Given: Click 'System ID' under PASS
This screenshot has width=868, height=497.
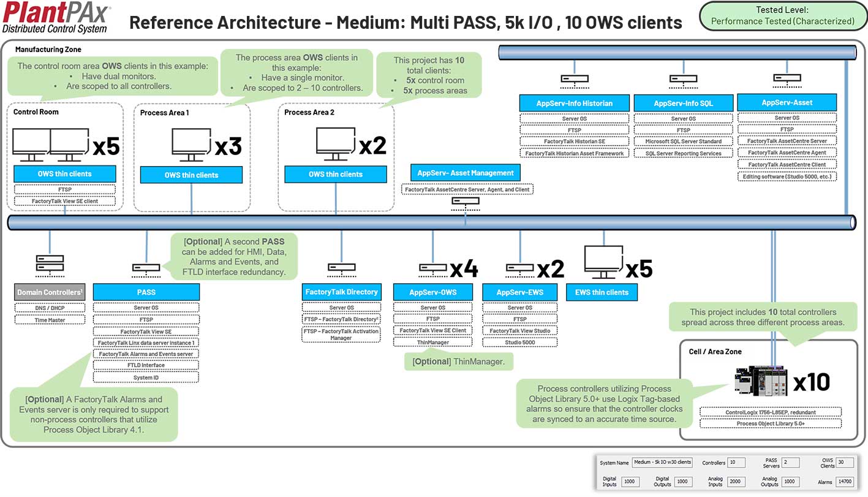Looking at the screenshot, I should (x=146, y=377).
